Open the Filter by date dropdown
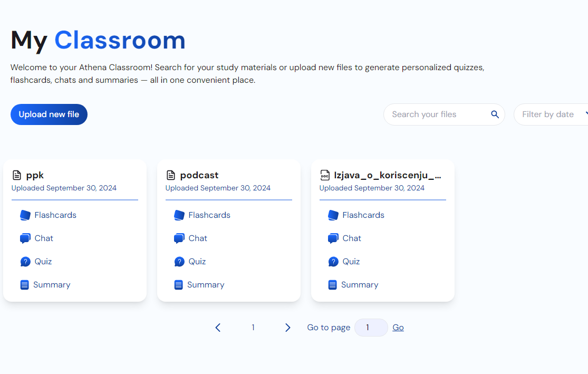The width and height of the screenshot is (588, 374). 551,114
